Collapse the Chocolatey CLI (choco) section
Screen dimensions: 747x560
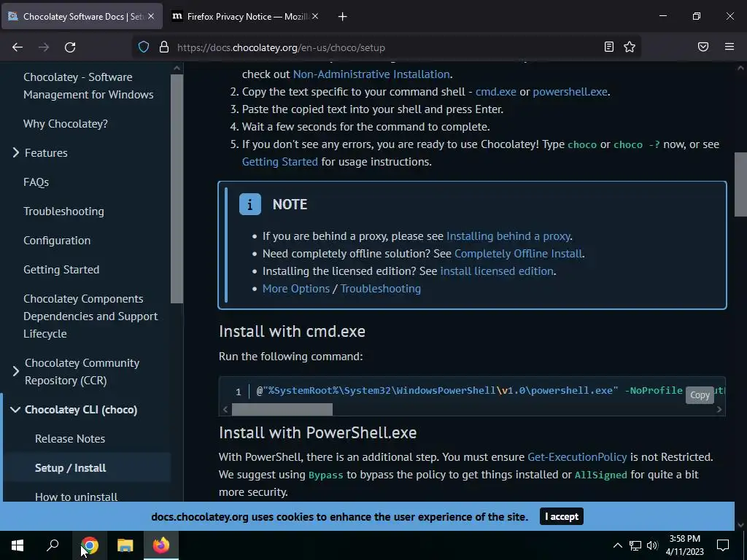pos(15,410)
